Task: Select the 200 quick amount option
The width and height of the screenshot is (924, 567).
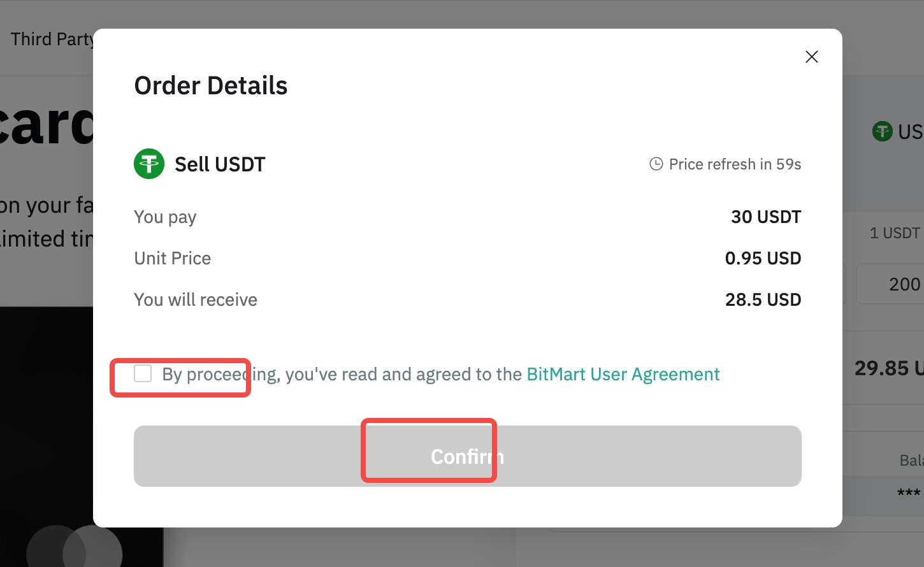Action: tap(905, 283)
